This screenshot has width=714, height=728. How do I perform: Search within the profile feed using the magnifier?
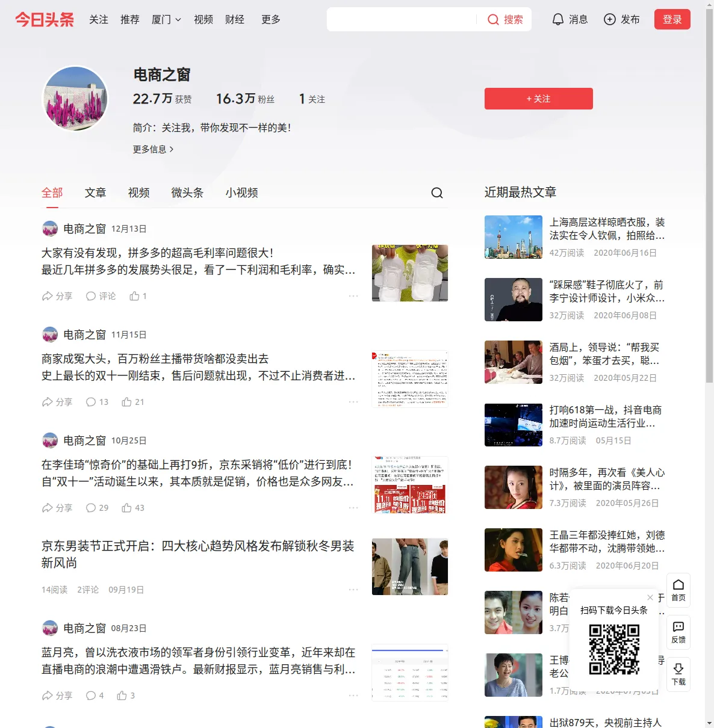point(437,193)
